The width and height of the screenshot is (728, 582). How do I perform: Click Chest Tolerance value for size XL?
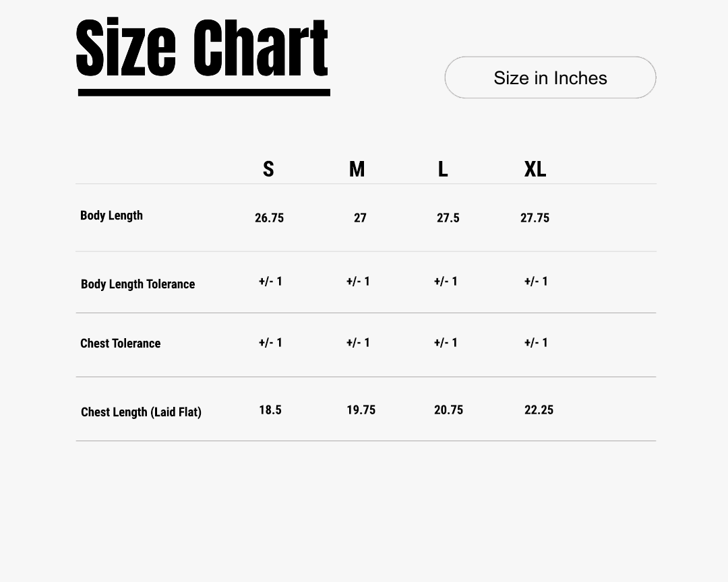point(536,343)
